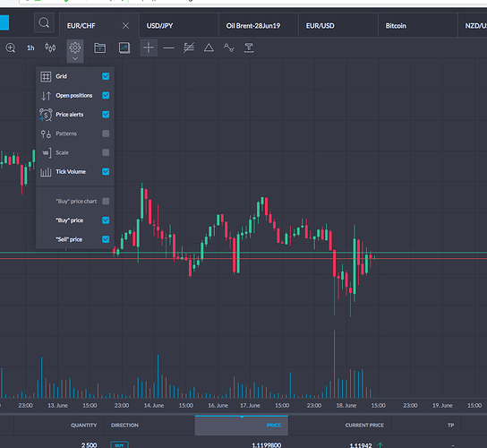This screenshot has height=448, width=487.
Task: Open the chart template window icon
Action: click(99, 47)
